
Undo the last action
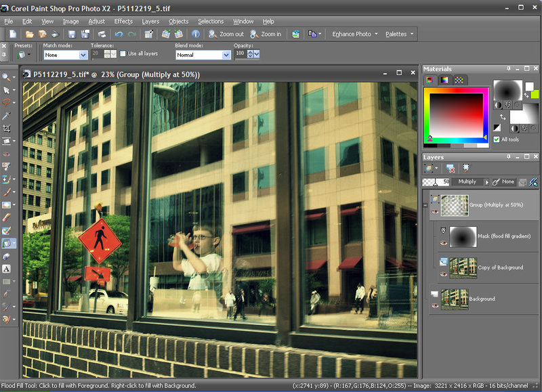[x=119, y=34]
